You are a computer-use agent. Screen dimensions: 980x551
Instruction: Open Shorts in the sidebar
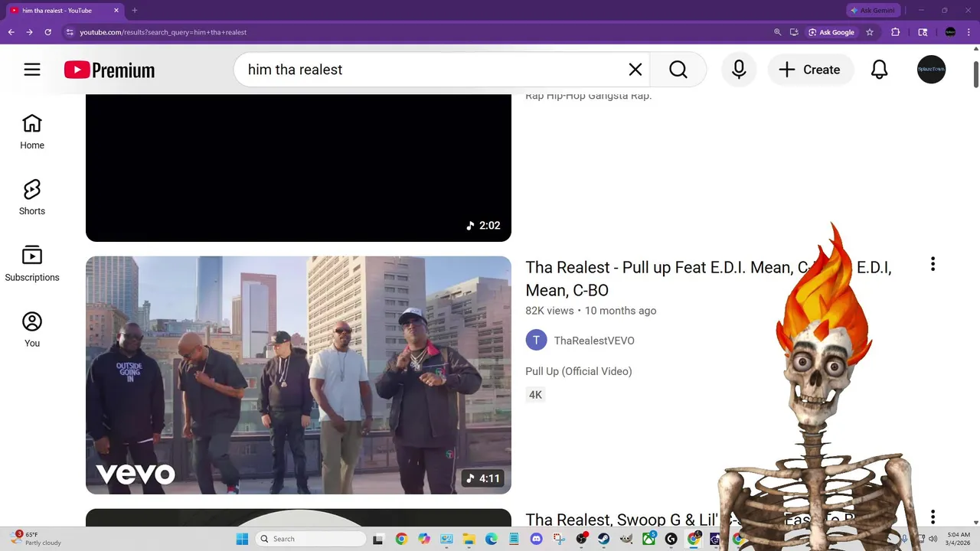pos(32,198)
